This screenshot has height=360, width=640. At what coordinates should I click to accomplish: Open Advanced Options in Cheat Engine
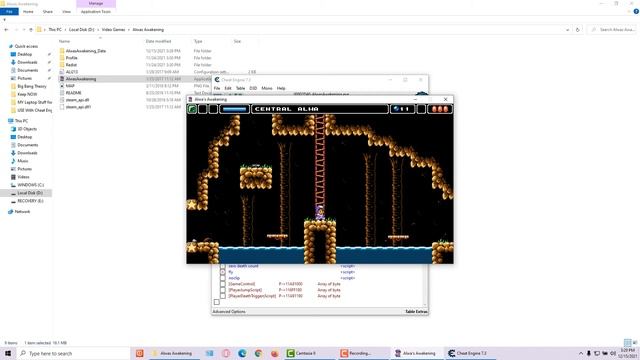[229, 311]
